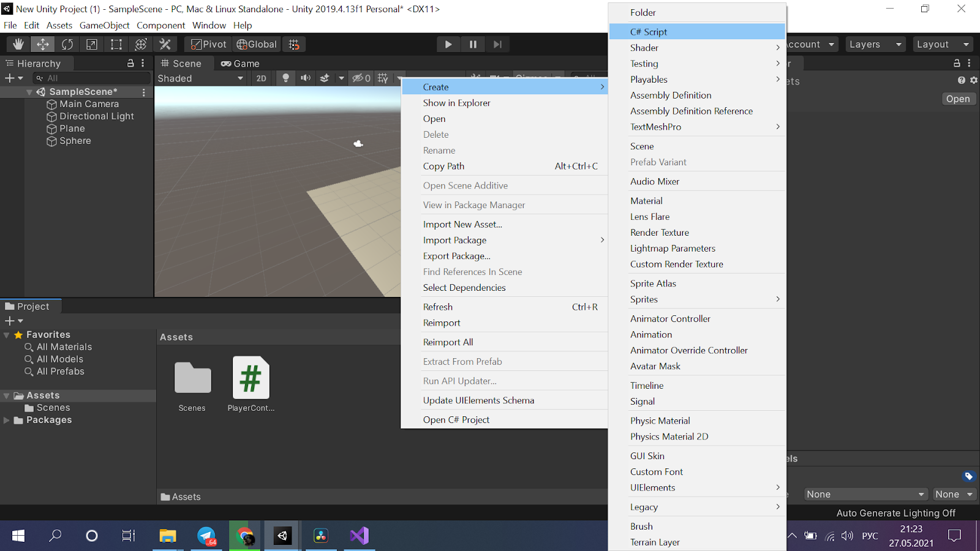The width and height of the screenshot is (980, 551).
Task: Open Visual Studio from taskbar
Action: pos(360,536)
